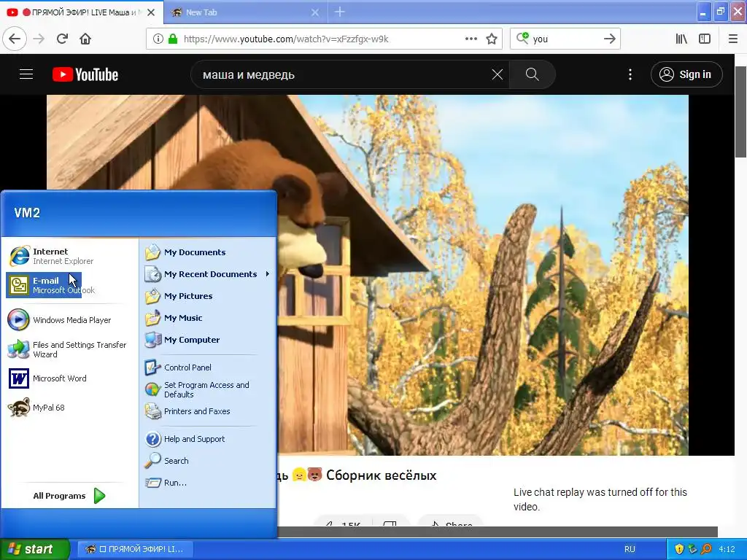Expand My Recent Documents submenu
The width and height of the screenshot is (747, 560).
pyautogui.click(x=208, y=274)
